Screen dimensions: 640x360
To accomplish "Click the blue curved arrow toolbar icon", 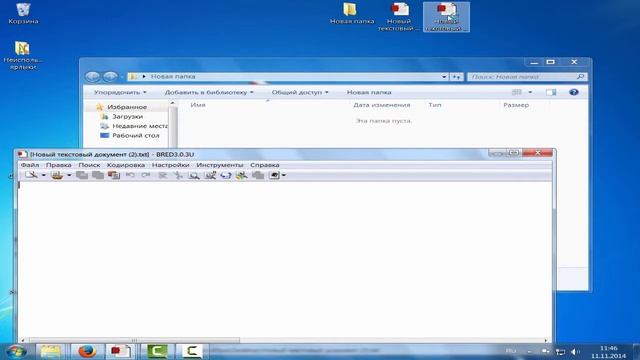I will (x=226, y=175).
